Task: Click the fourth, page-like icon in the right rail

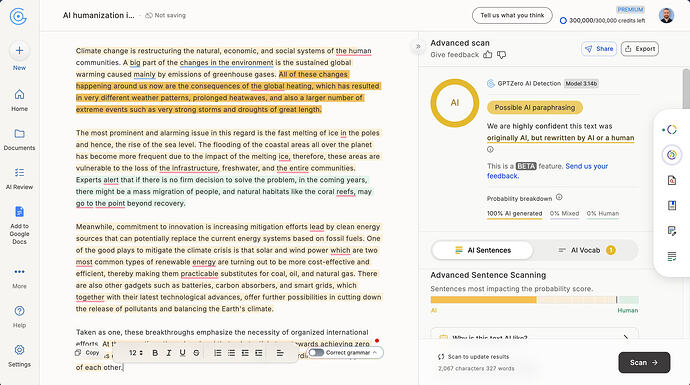Action: [x=672, y=205]
